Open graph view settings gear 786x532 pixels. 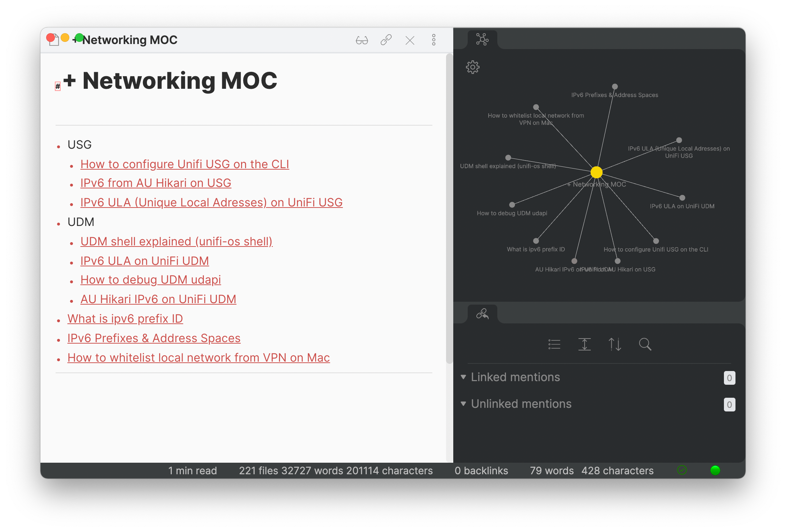click(x=472, y=67)
